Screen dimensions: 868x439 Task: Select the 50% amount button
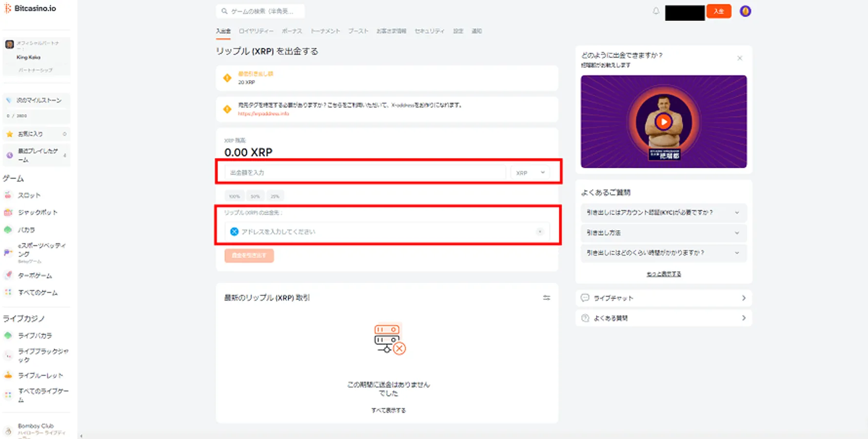point(255,196)
